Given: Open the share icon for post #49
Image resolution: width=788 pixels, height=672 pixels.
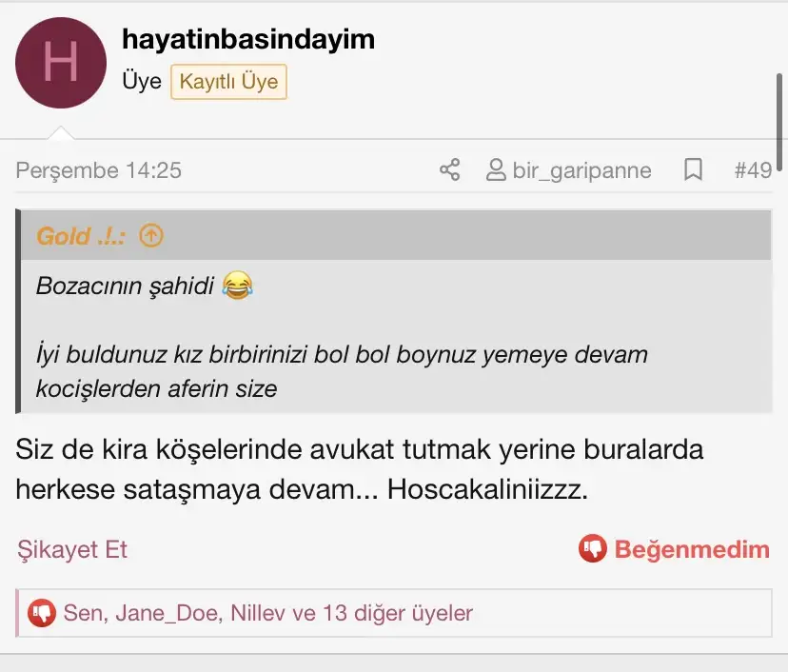Looking at the screenshot, I should pos(450,169).
